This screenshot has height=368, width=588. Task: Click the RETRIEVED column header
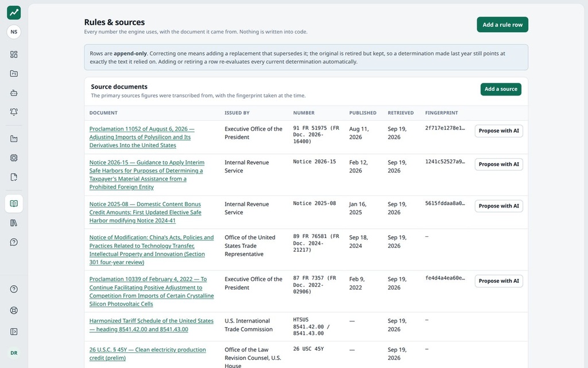coord(400,113)
